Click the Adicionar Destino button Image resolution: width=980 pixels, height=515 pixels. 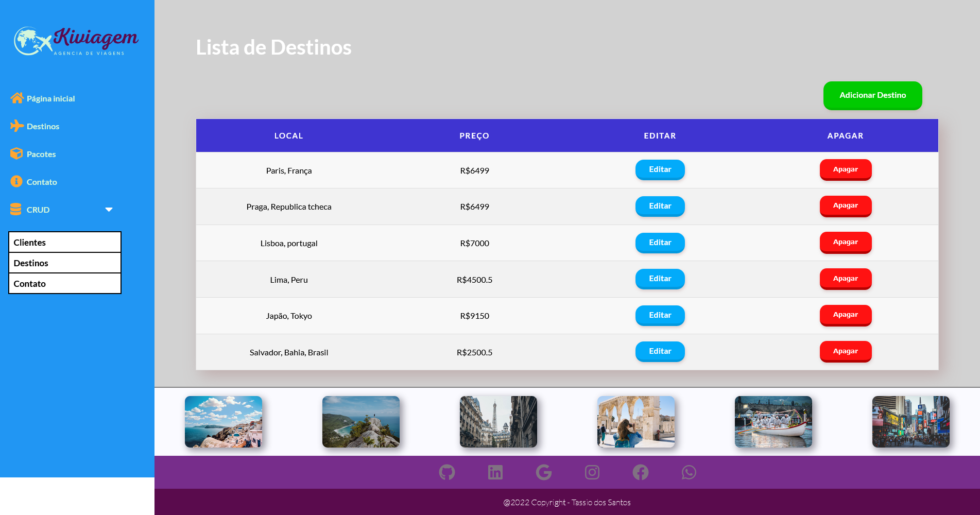(872, 95)
